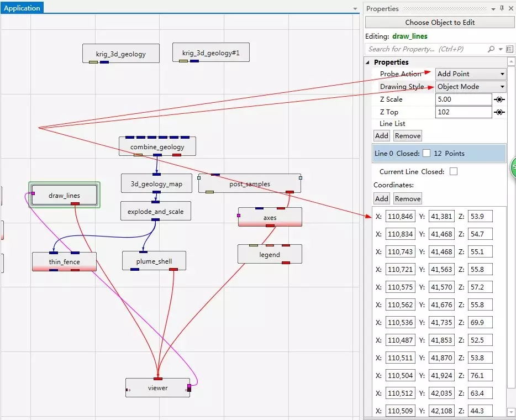
Task: Click Z field with 53.9
Action: tap(480, 216)
